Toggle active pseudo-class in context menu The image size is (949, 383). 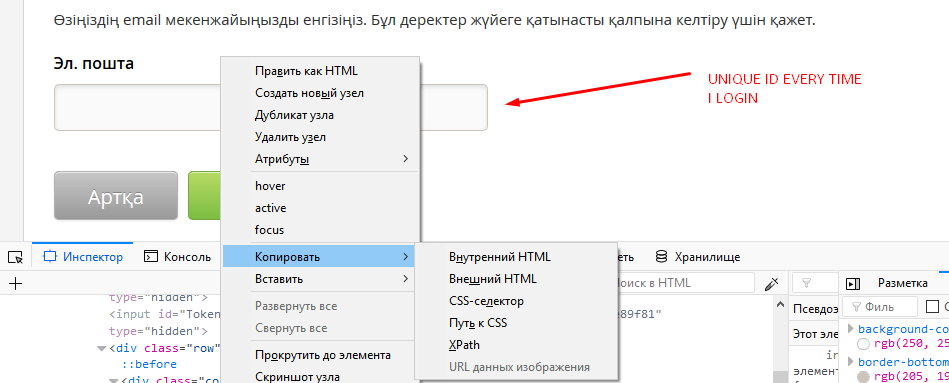coord(321,208)
